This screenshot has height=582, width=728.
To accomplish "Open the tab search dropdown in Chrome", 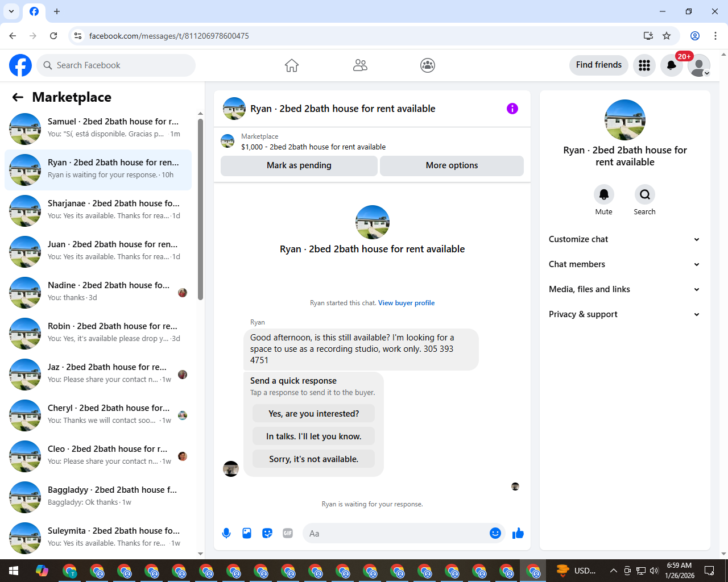I will click(11, 11).
